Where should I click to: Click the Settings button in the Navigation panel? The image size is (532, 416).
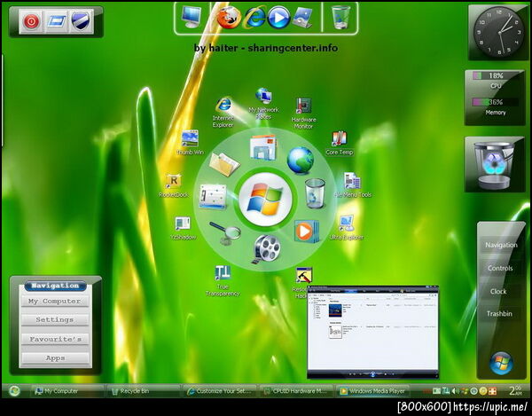(x=55, y=320)
